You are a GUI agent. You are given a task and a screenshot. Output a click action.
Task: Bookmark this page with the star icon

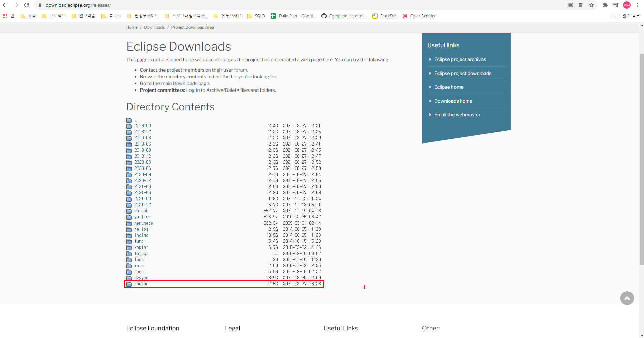(592, 5)
